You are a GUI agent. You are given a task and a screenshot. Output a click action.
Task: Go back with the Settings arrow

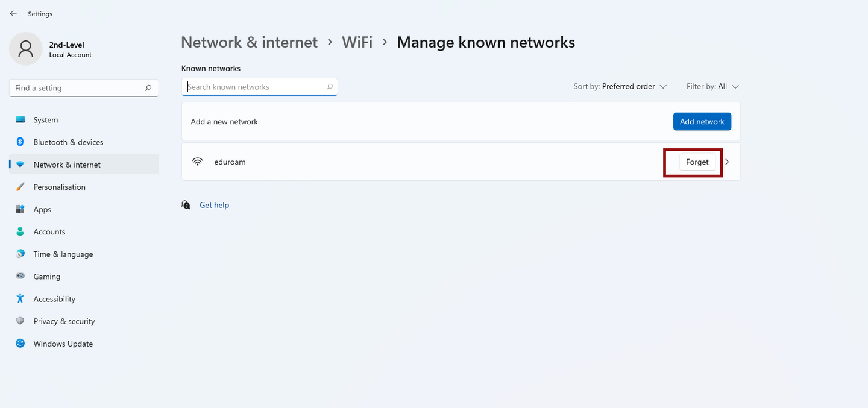[x=13, y=13]
